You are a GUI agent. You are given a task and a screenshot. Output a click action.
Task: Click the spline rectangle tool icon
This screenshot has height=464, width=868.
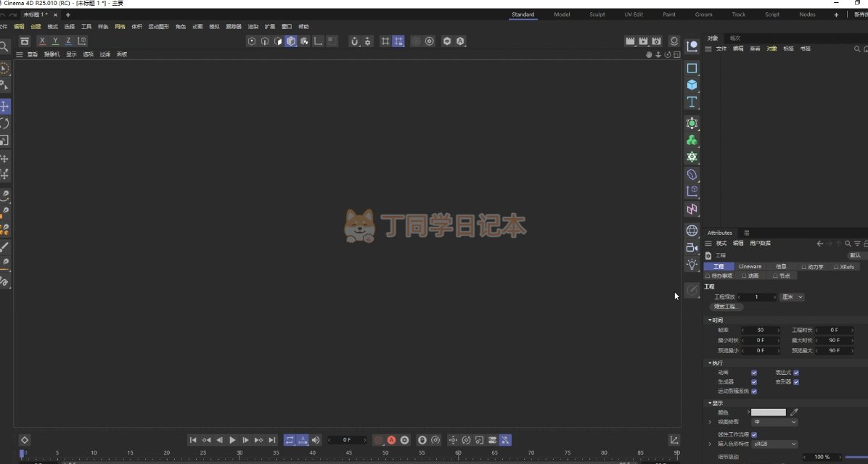(692, 68)
